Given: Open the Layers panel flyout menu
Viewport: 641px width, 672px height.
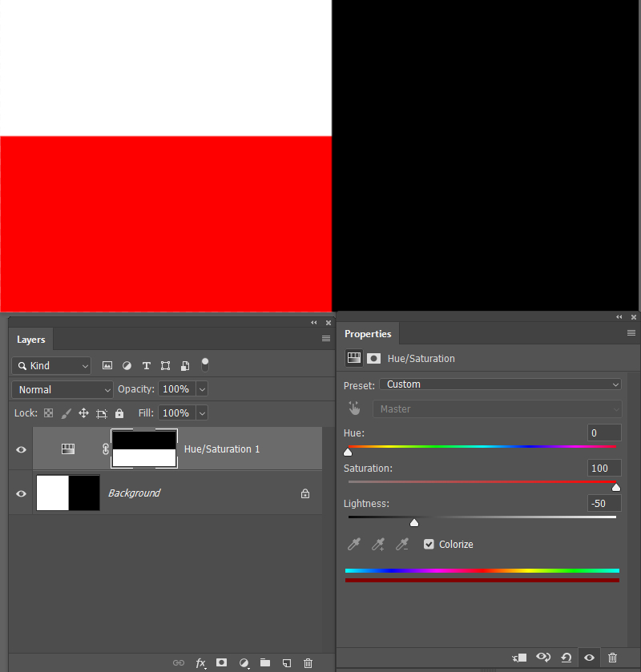Looking at the screenshot, I should tap(326, 339).
